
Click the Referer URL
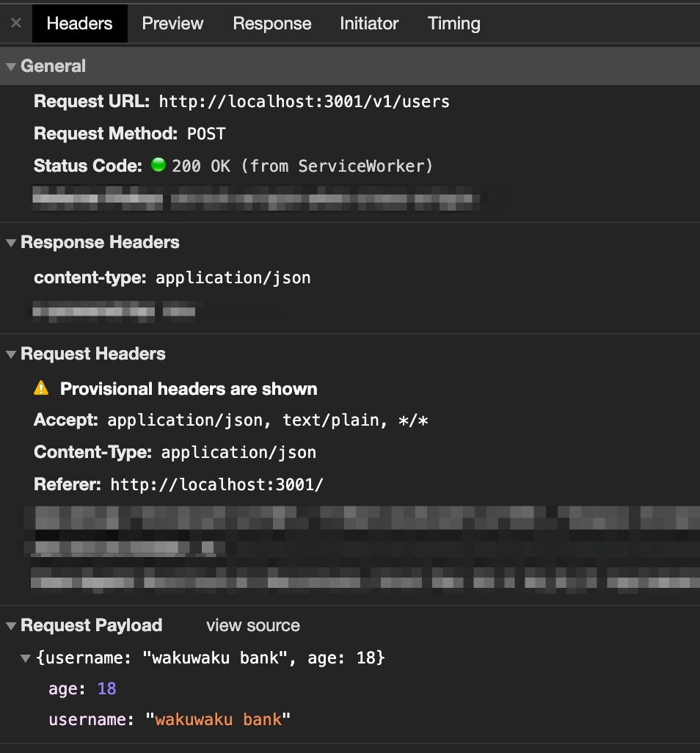point(216,485)
